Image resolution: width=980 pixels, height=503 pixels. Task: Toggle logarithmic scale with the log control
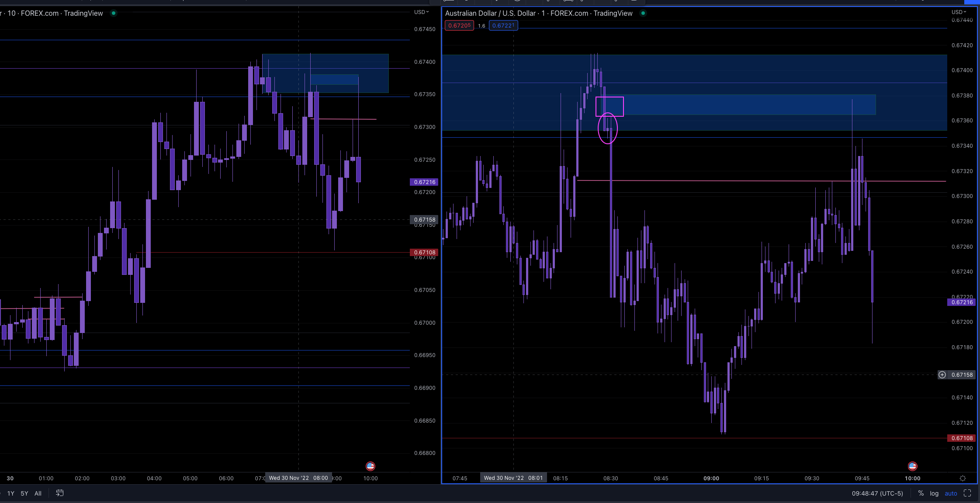(935, 493)
